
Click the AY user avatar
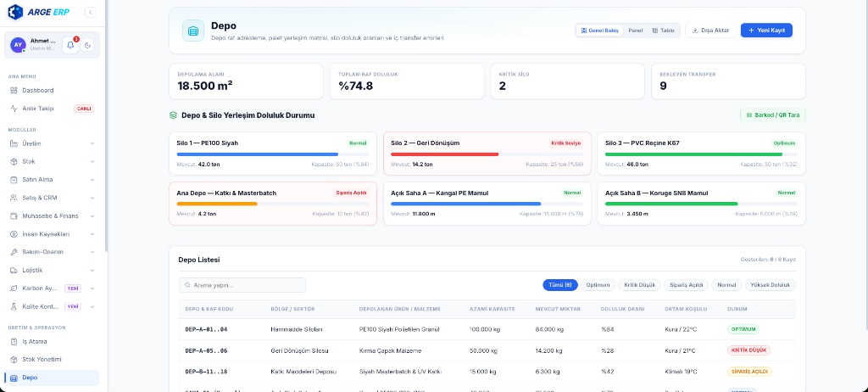point(18,45)
